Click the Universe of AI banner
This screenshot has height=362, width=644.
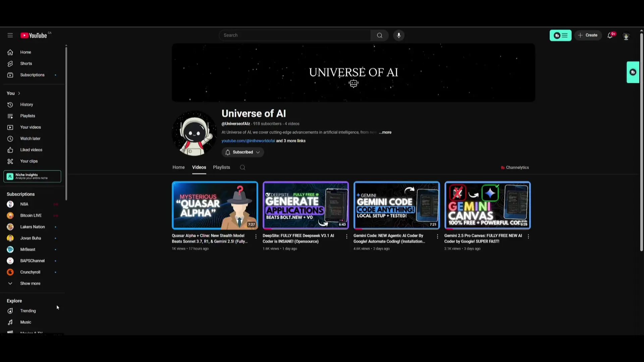click(354, 73)
